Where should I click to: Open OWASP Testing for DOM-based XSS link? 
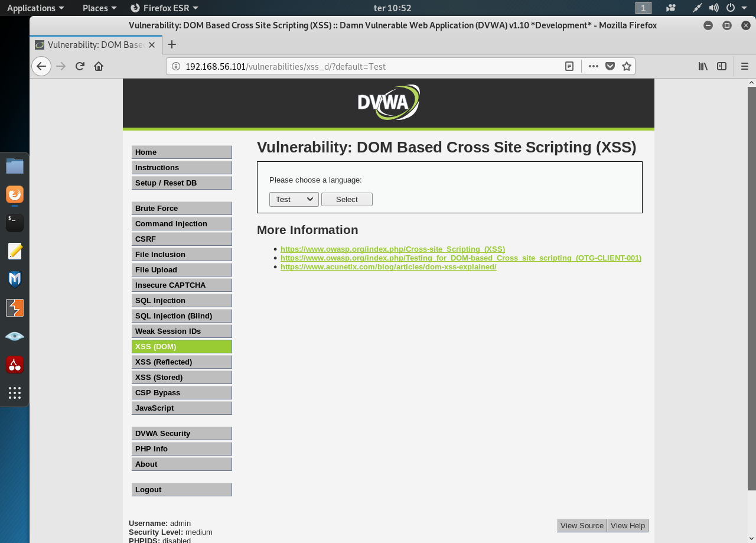461,258
